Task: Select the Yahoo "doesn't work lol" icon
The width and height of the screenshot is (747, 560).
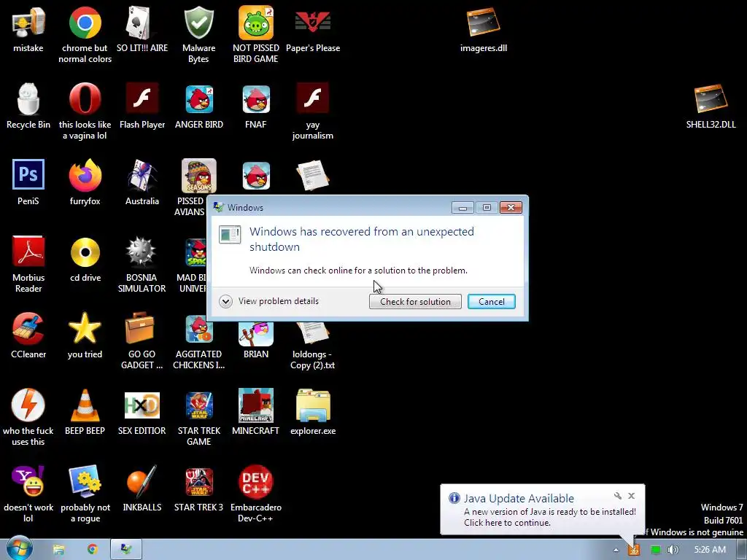Action: point(28,481)
